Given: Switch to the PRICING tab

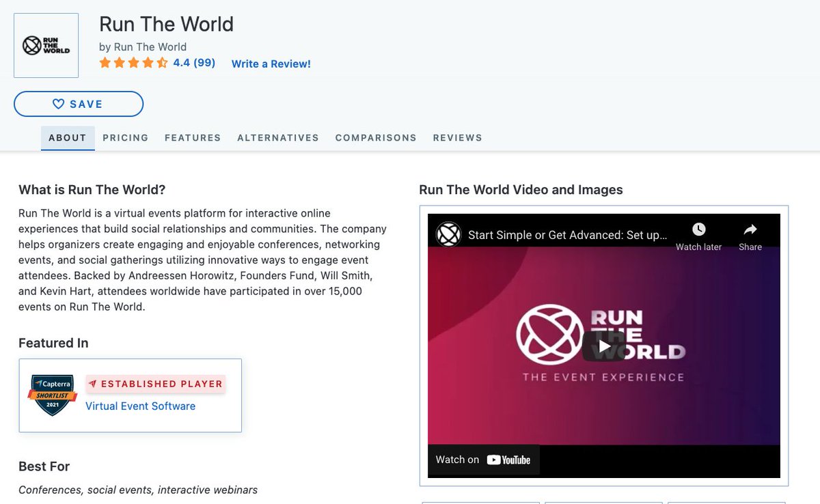Looking at the screenshot, I should click(126, 137).
